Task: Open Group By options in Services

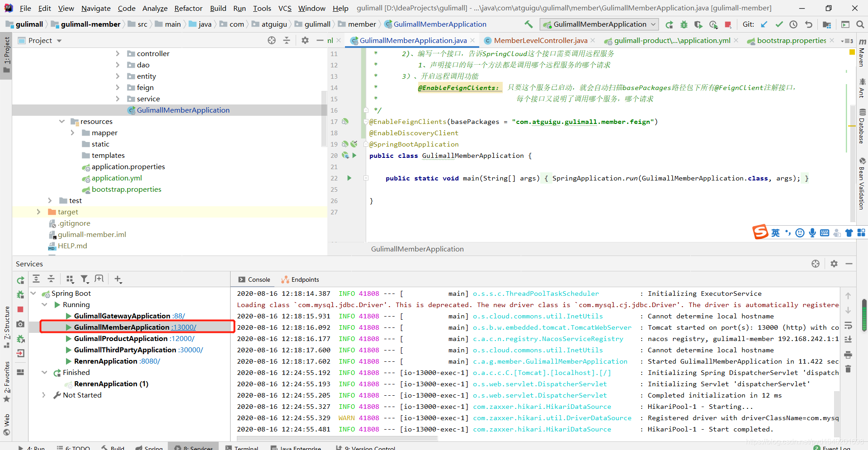Action: coord(70,279)
